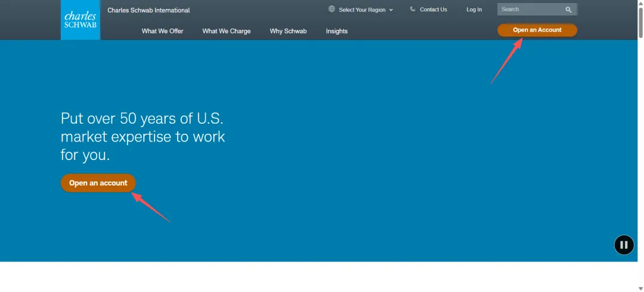The width and height of the screenshot is (644, 292).
Task: Click the headline "Put over 50 years of U.S."
Action: click(x=142, y=118)
